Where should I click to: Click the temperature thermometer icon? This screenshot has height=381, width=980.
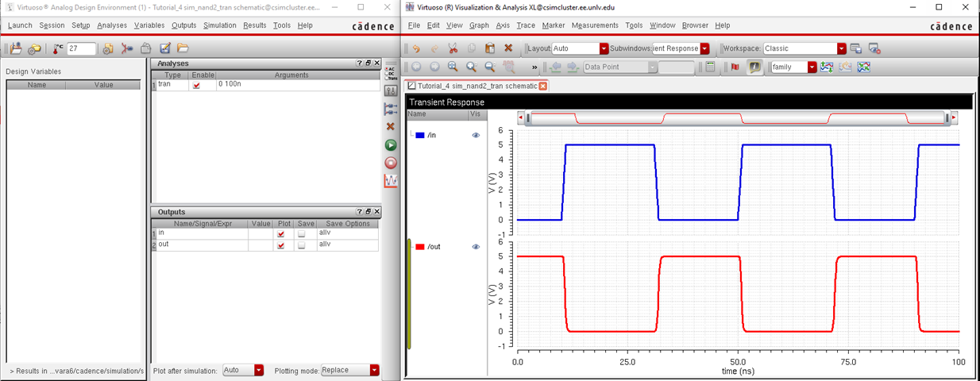[58, 48]
